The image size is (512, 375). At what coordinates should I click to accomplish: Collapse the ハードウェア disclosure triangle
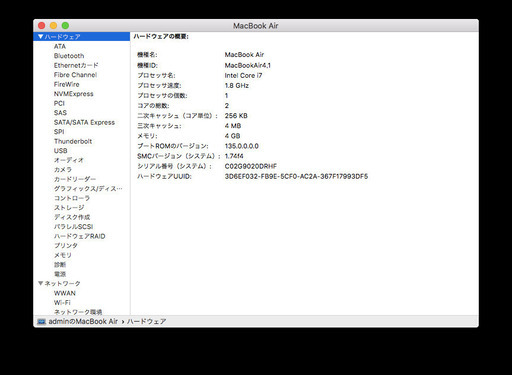[41, 37]
